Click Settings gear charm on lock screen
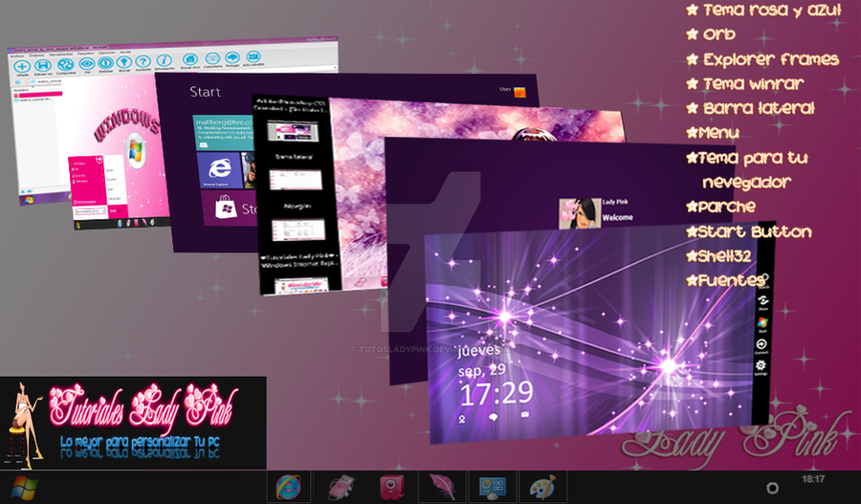The image size is (861, 504). (761, 367)
